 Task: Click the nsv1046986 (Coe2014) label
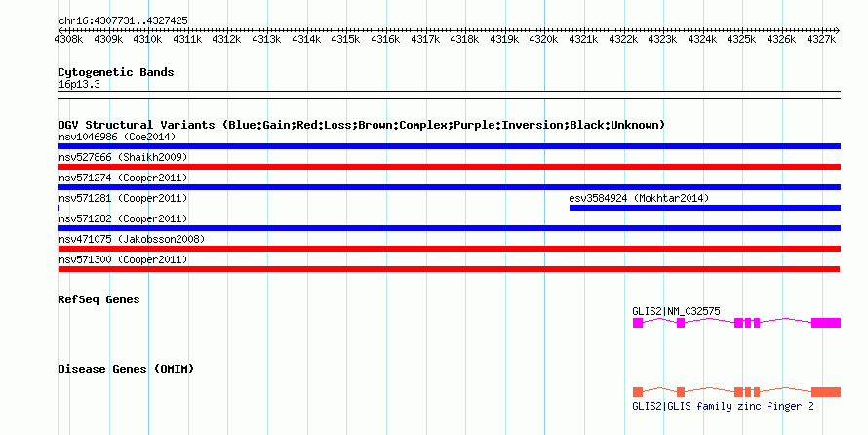[117, 137]
